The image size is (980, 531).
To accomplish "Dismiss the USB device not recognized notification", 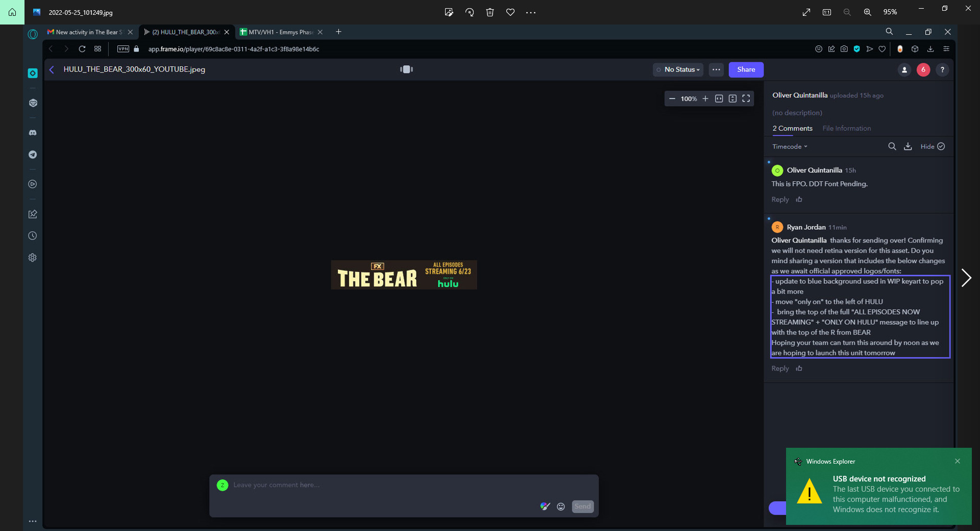I will pyautogui.click(x=957, y=461).
